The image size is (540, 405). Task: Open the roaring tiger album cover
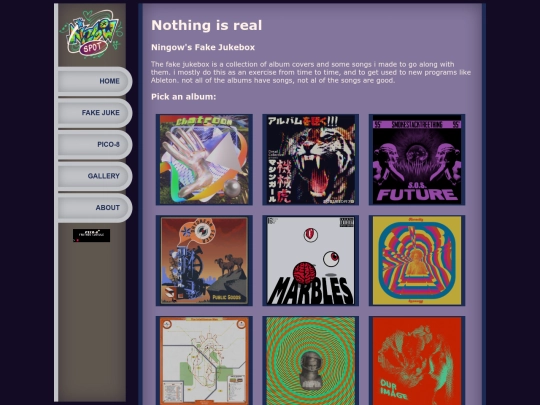point(311,159)
